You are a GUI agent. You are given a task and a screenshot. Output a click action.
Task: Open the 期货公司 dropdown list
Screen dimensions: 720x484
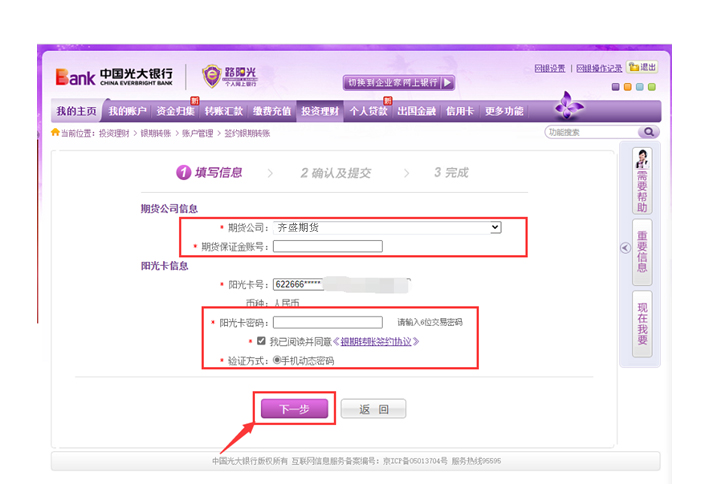click(494, 228)
